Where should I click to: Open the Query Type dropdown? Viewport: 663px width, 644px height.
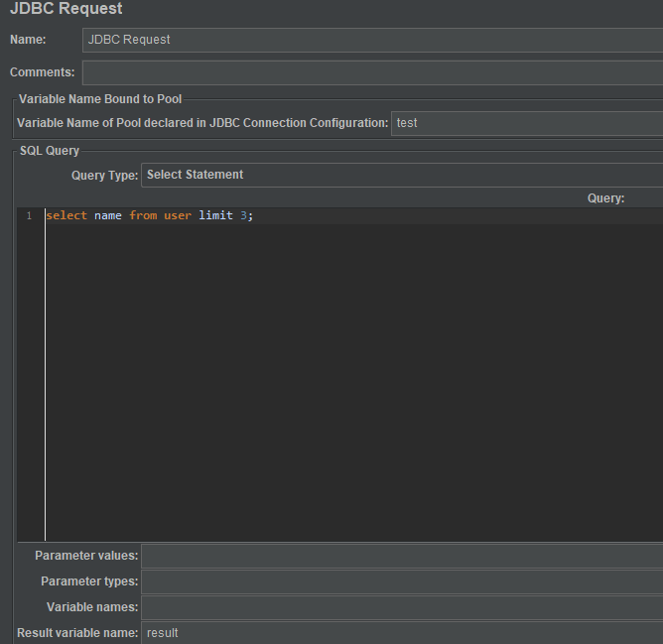(401, 175)
